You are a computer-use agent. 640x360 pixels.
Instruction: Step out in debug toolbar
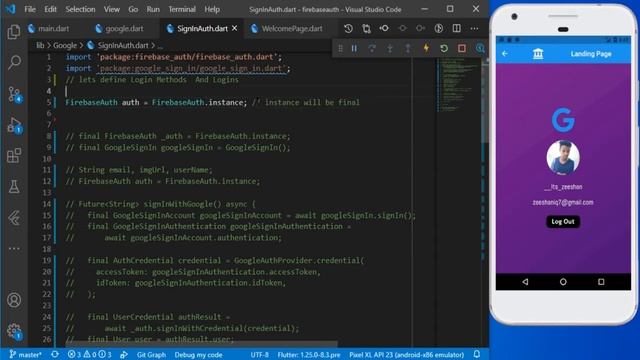(x=408, y=49)
